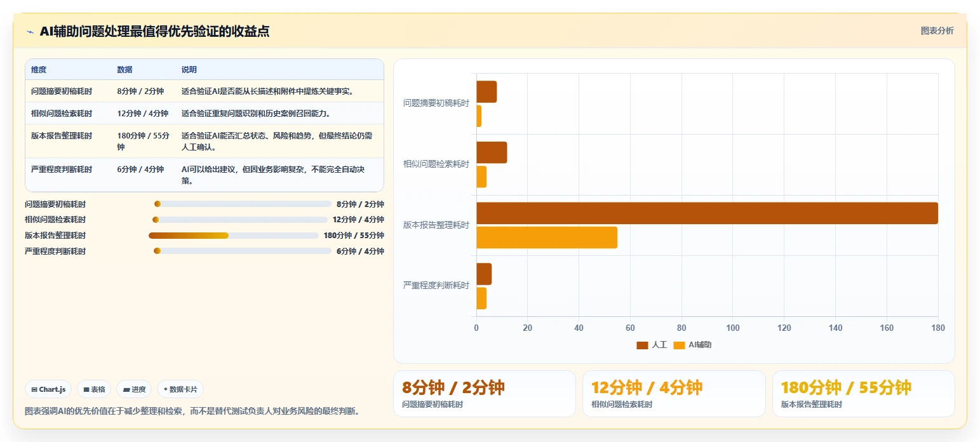Click the 人工 bar for 相似问题检索耗时 in chart

click(x=492, y=152)
